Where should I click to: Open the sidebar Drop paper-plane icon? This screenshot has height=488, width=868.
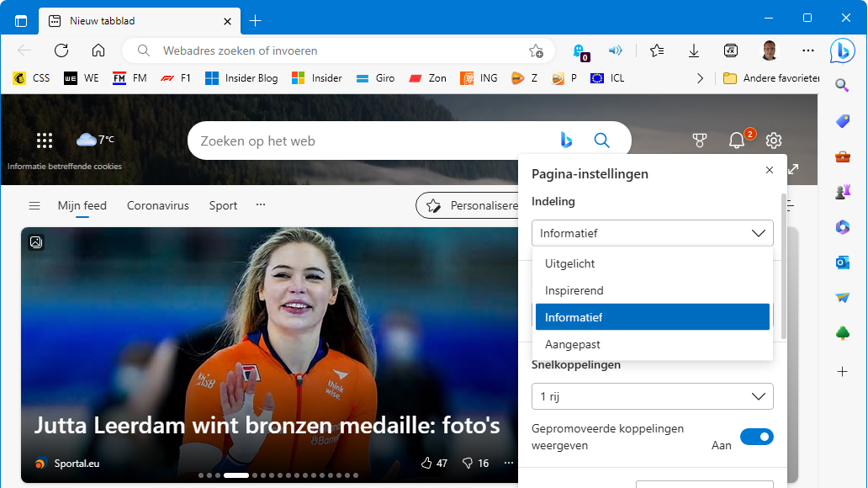(x=842, y=298)
